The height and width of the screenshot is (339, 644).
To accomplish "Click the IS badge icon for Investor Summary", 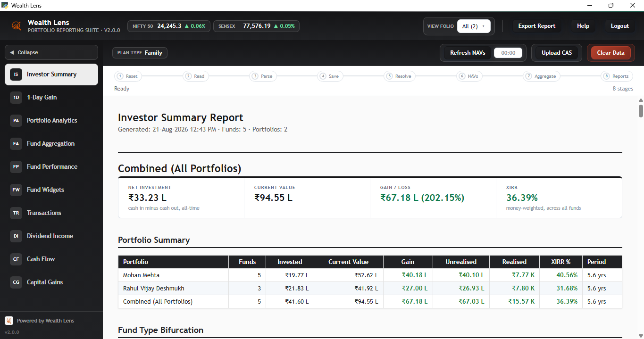I will tap(16, 74).
